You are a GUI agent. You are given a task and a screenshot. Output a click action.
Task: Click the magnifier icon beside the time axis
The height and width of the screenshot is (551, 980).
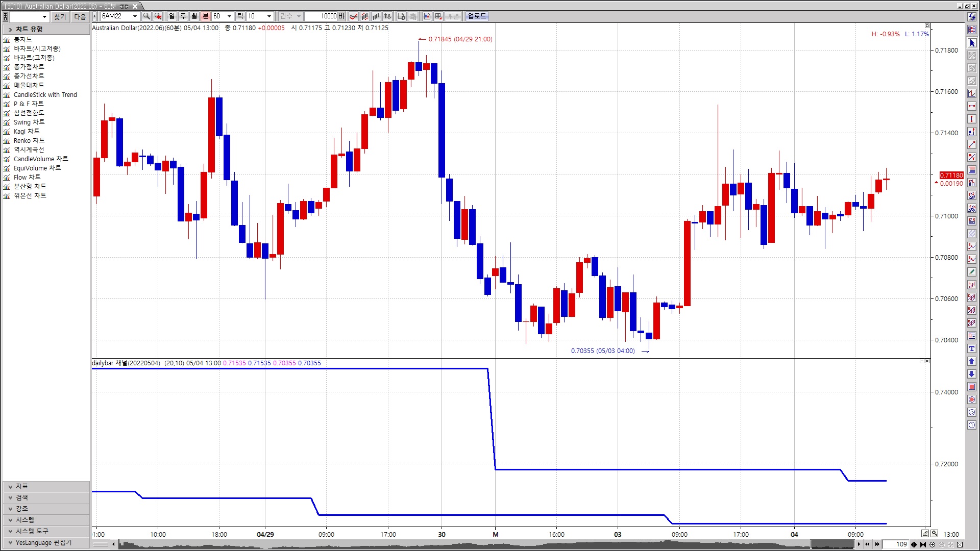pyautogui.click(x=934, y=534)
